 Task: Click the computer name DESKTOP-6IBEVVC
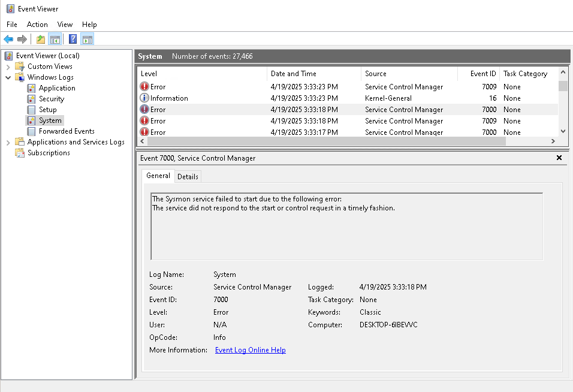pos(388,325)
